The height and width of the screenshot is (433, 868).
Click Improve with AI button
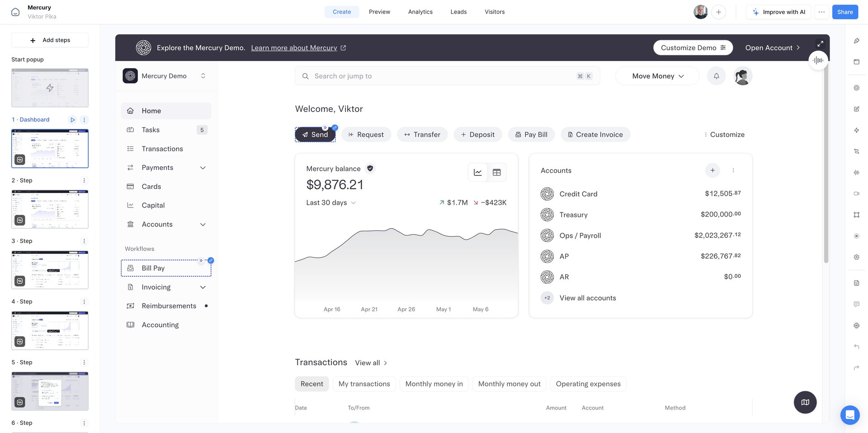point(778,12)
